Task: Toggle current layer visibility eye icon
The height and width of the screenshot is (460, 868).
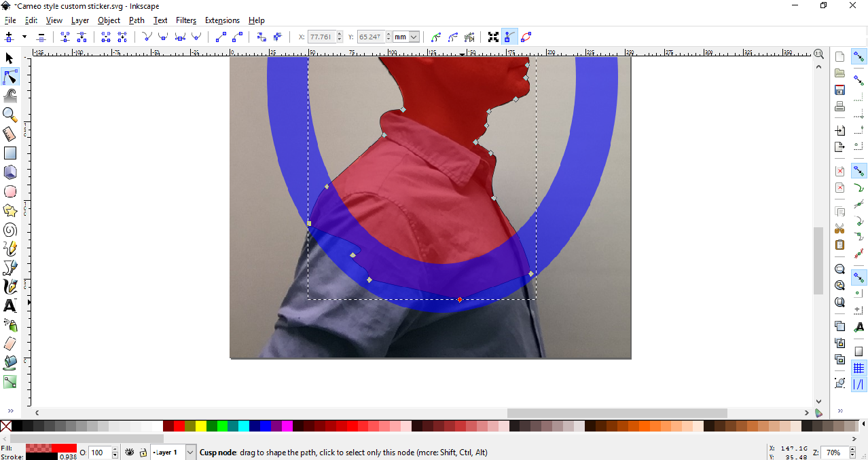Action: coord(129,453)
